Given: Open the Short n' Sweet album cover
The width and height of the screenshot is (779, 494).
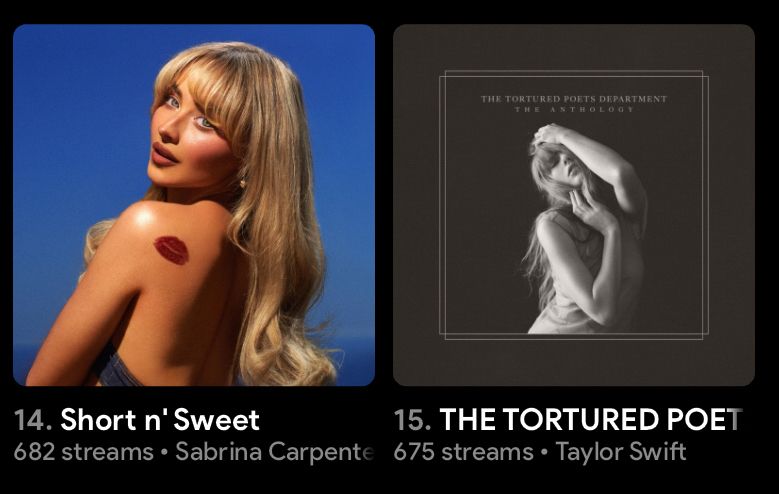Looking at the screenshot, I should [194, 205].
